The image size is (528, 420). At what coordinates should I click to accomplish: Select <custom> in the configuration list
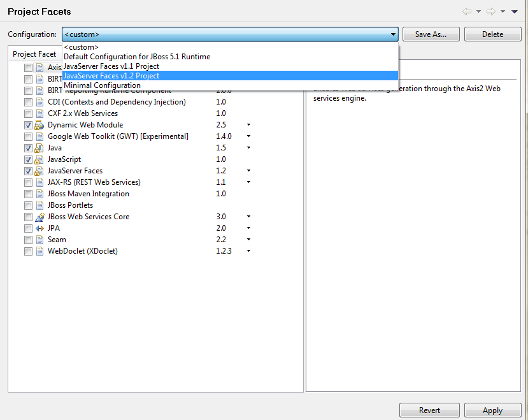click(x=231, y=47)
